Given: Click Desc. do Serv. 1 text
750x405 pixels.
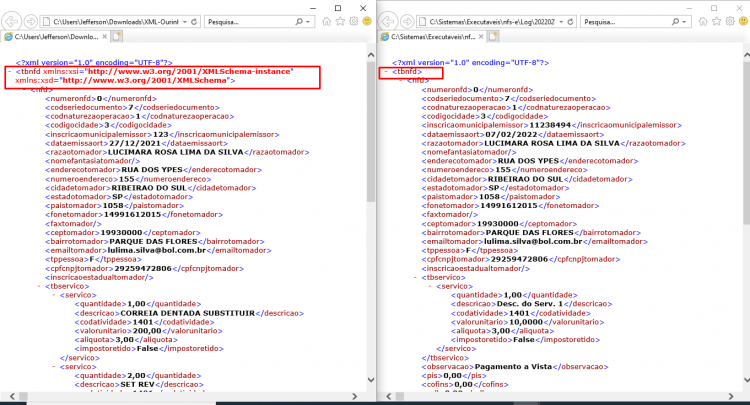Looking at the screenshot, I should 530,304.
